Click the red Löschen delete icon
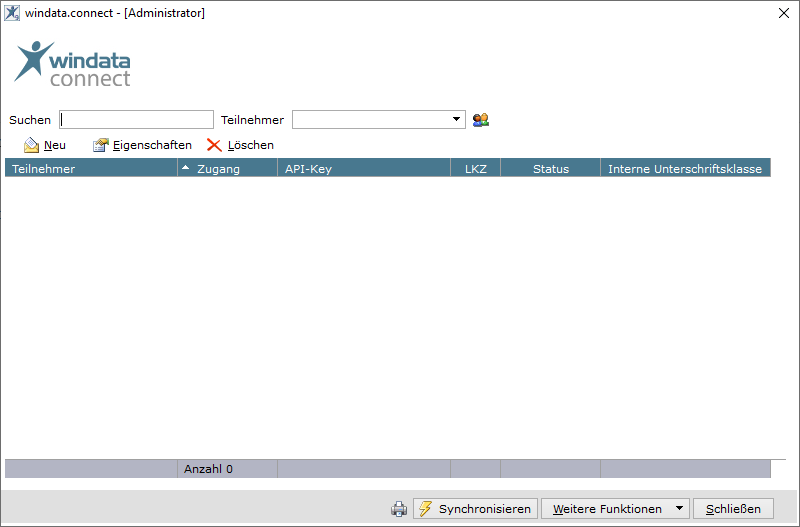Screen dimensions: 800x527 coord(214,145)
